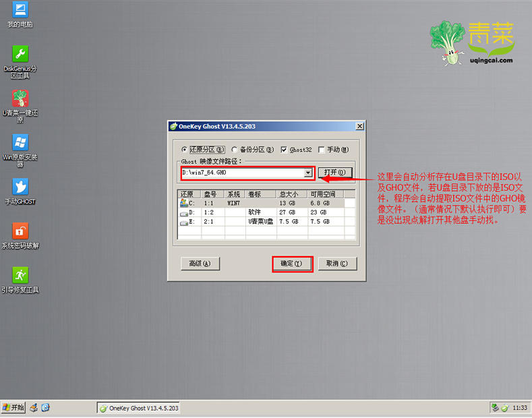Screen dimensions: 532x418
Task: Click the 还原 column header
Action: tap(189, 194)
